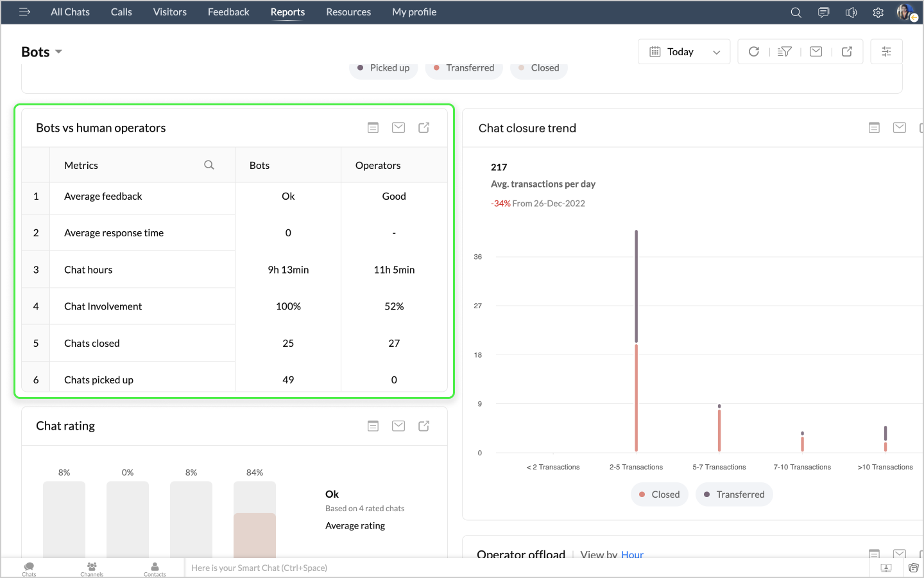
Task: Open the report customization sliders icon
Action: click(886, 51)
